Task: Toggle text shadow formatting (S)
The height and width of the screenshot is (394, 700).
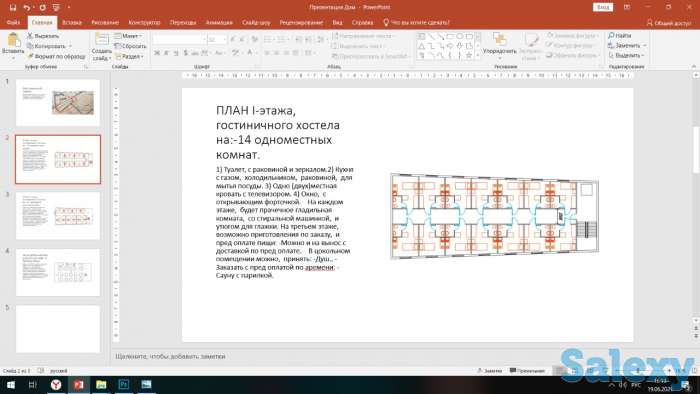Action: coord(186,53)
